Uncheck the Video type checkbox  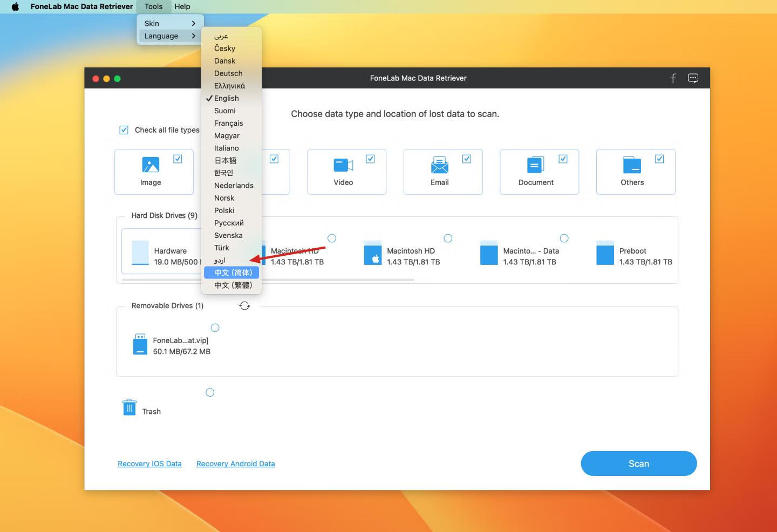[370, 159]
